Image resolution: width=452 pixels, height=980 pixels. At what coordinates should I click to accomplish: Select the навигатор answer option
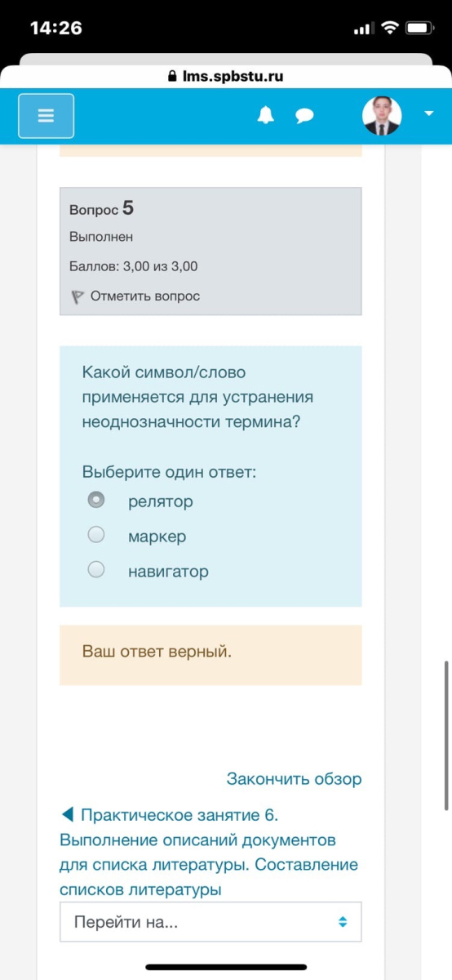pyautogui.click(x=96, y=570)
